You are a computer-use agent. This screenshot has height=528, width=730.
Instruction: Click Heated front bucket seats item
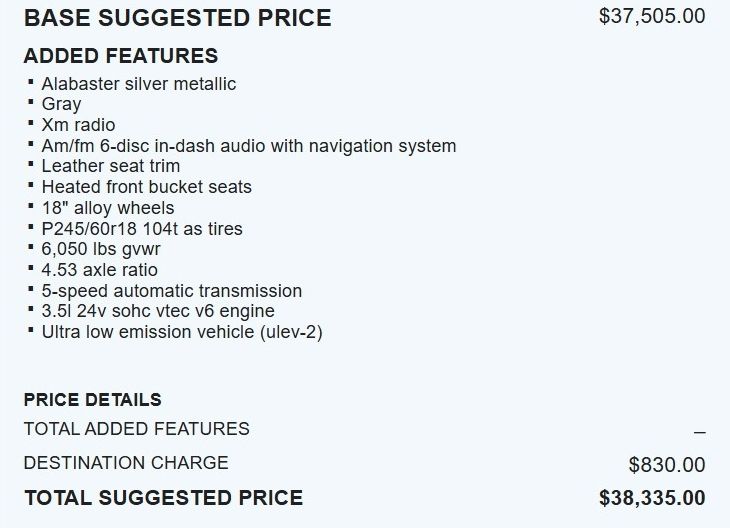click(x=146, y=187)
